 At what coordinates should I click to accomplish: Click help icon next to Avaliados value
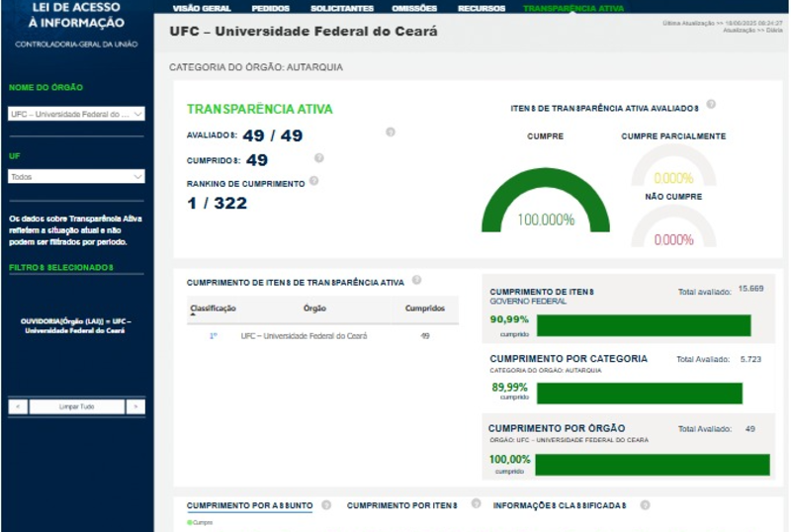click(x=391, y=133)
